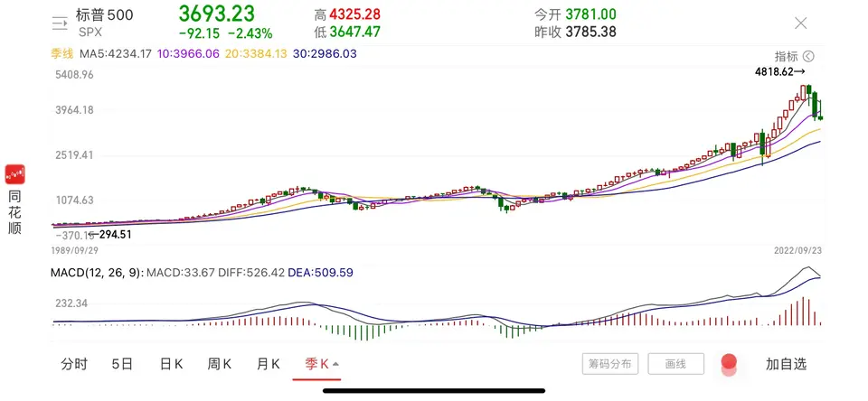868x401 pixels.
Task: Click the change value -92.15
Action: (199, 33)
